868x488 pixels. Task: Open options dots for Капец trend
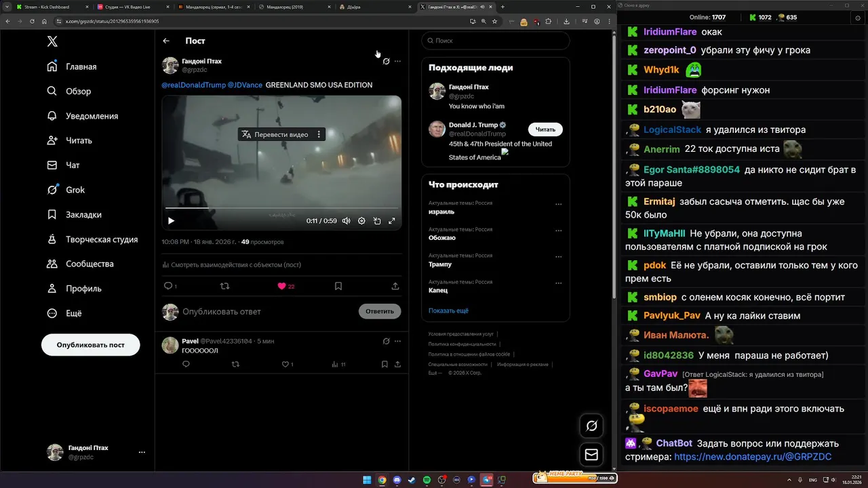point(559,283)
